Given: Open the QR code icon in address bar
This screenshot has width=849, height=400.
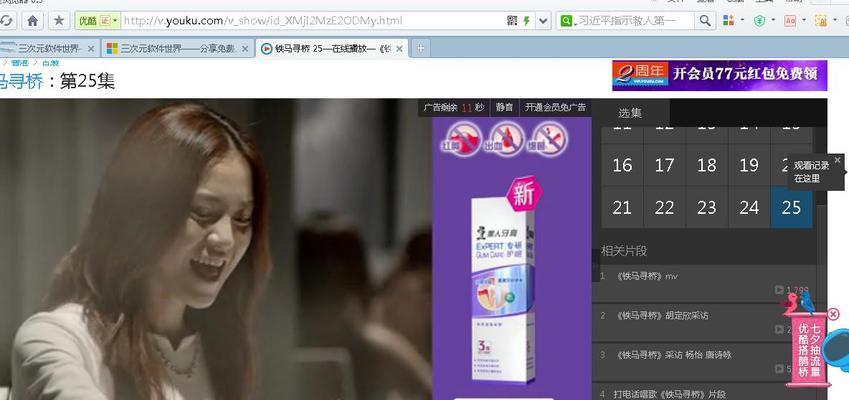Looking at the screenshot, I should pyautogui.click(x=512, y=21).
